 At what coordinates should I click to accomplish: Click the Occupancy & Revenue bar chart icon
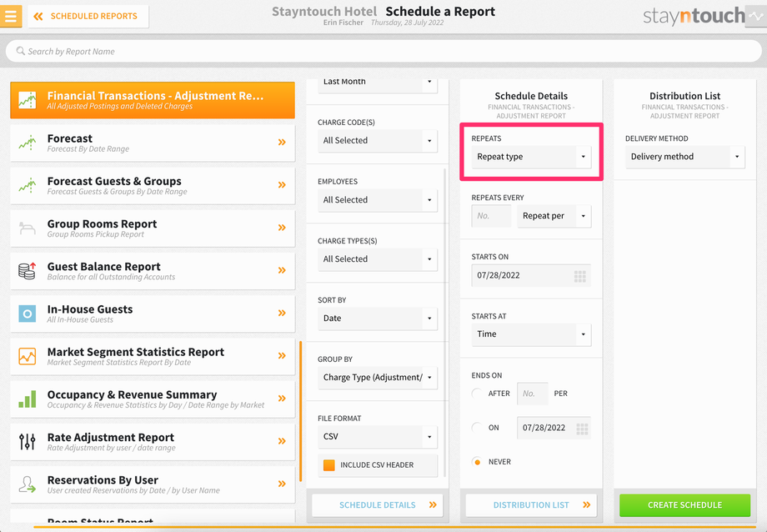point(28,399)
